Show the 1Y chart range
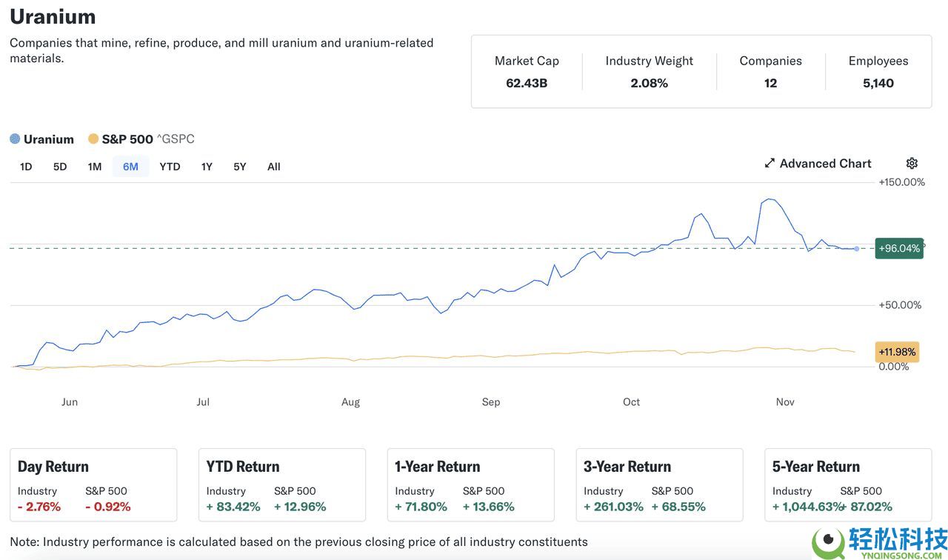 click(207, 167)
